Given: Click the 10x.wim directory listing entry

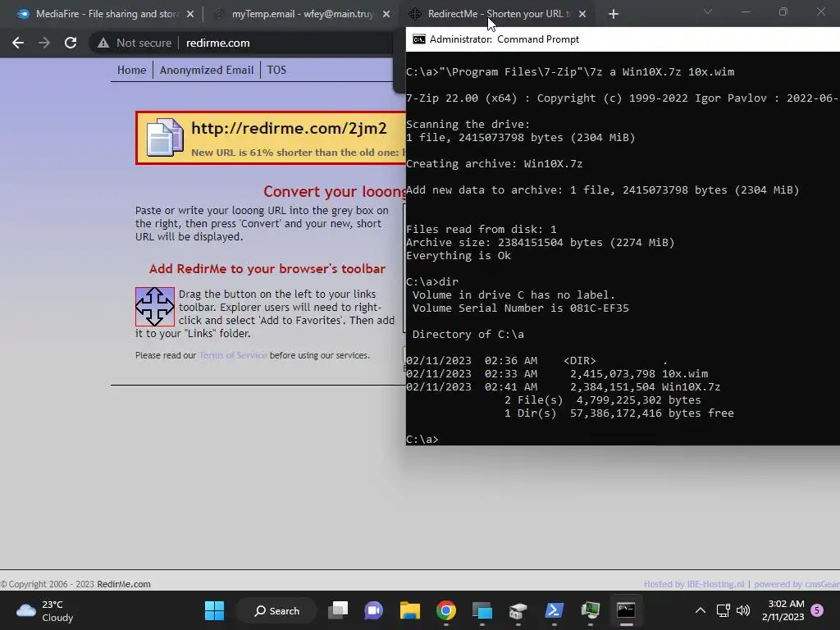Looking at the screenshot, I should coord(557,374).
